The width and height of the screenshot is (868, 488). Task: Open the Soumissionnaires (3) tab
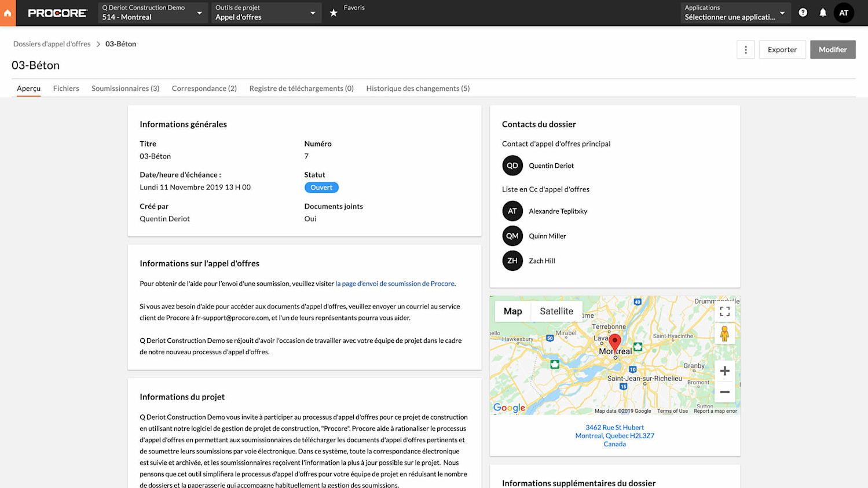click(x=125, y=89)
